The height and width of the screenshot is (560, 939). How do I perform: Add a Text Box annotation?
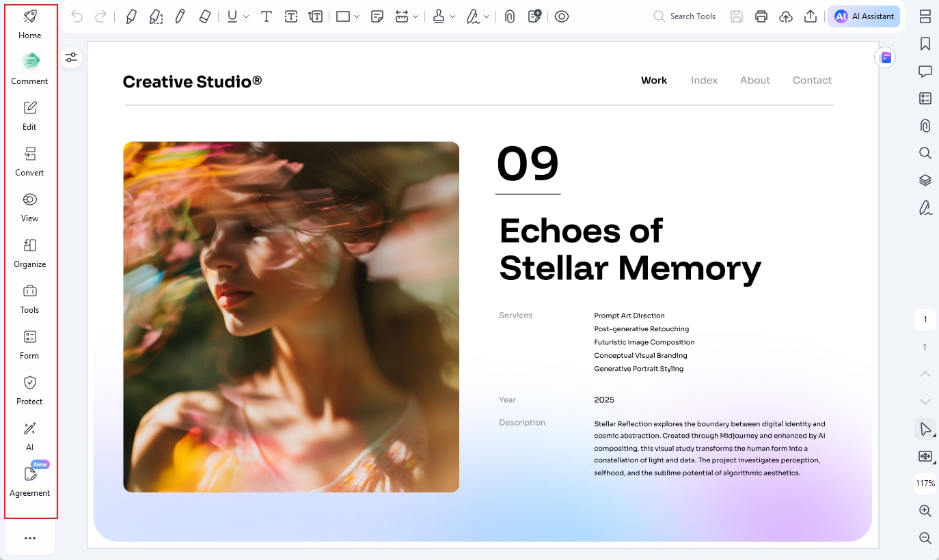click(x=291, y=16)
